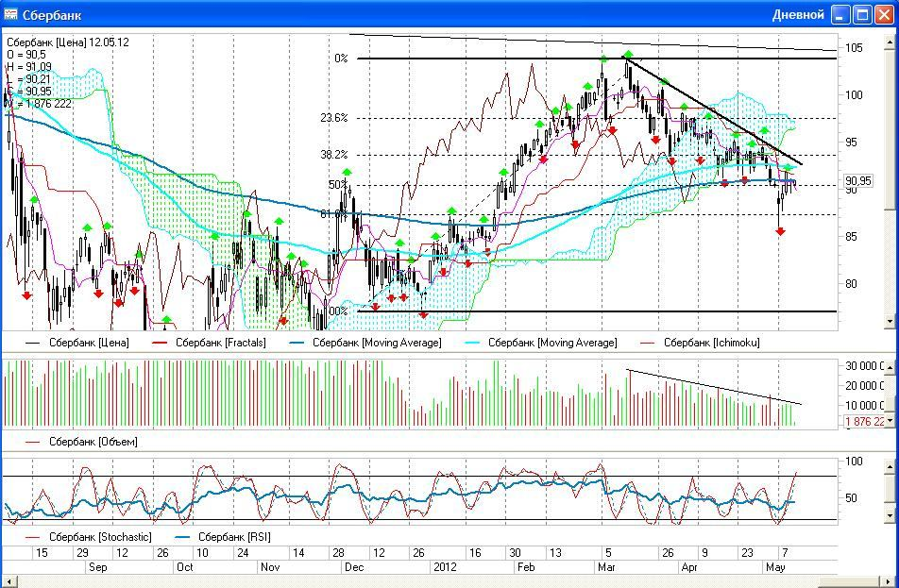Viewport: 899px width, 588px height.
Task: Click the 100 Stochastic axis label
Action: tap(854, 462)
